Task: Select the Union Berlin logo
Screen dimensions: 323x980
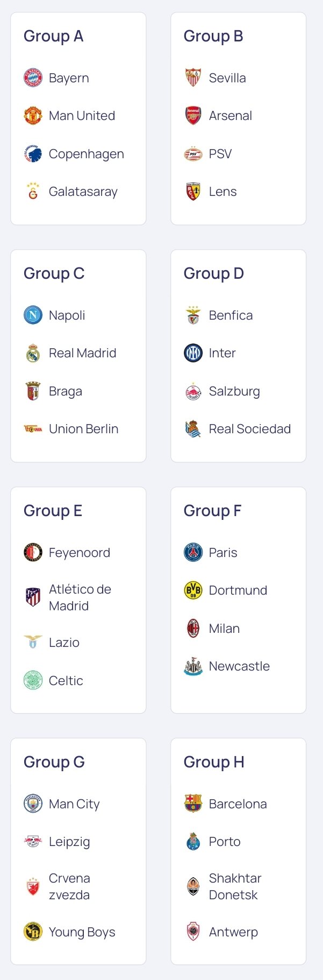Action: point(33,429)
